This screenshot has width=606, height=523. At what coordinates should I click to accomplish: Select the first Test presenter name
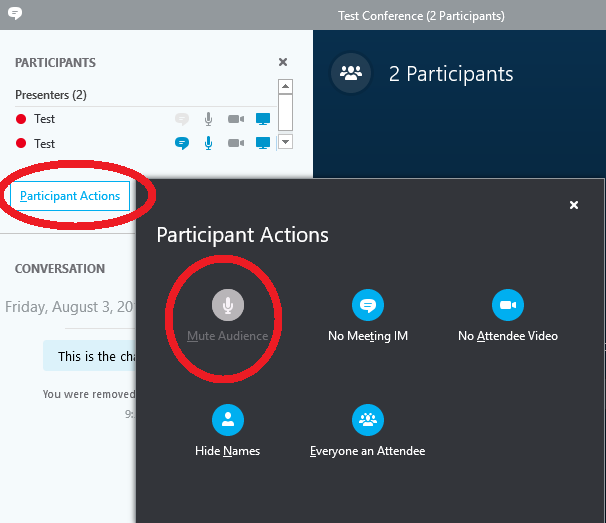pos(45,119)
